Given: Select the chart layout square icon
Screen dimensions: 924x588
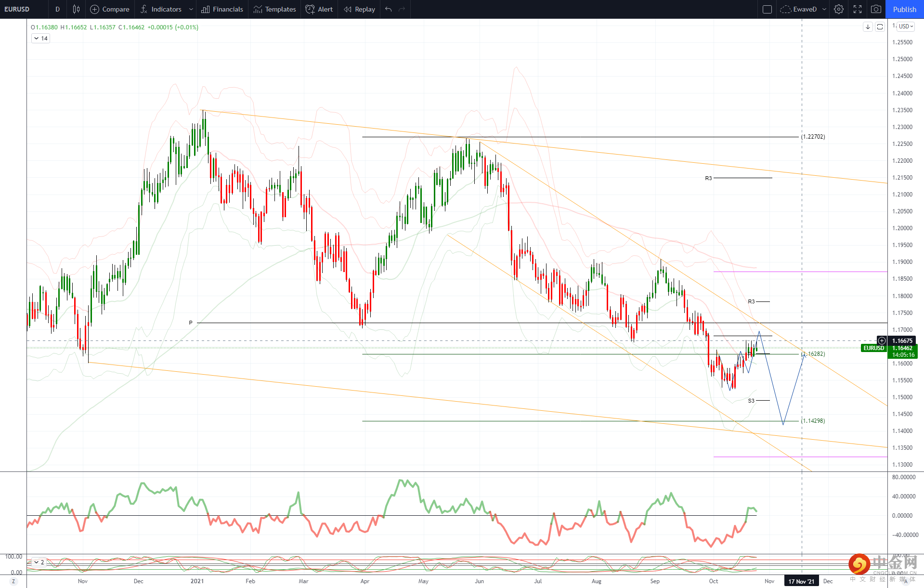Looking at the screenshot, I should pyautogui.click(x=768, y=9).
